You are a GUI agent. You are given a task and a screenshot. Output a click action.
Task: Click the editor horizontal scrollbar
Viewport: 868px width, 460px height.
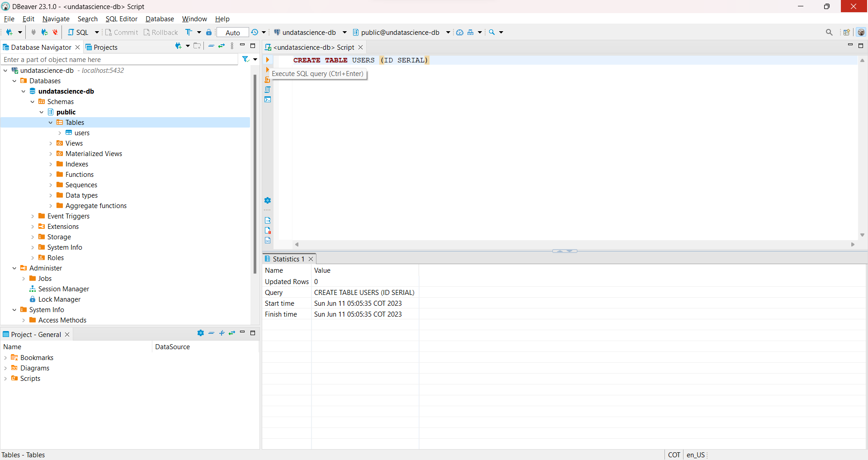tap(575, 244)
